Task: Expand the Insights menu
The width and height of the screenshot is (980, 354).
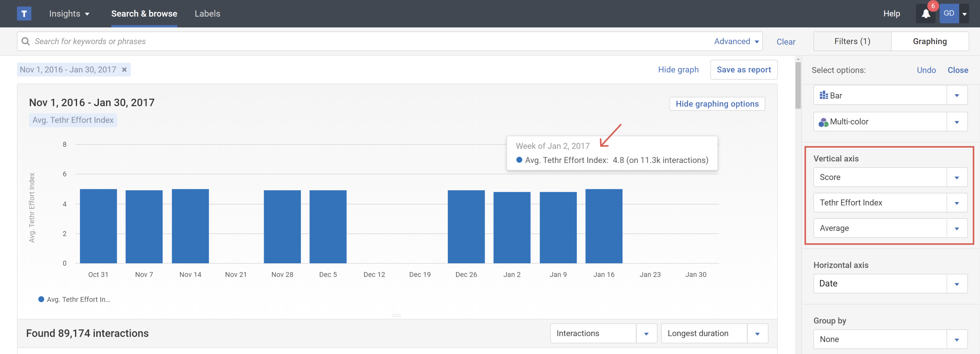Action: click(x=69, y=14)
